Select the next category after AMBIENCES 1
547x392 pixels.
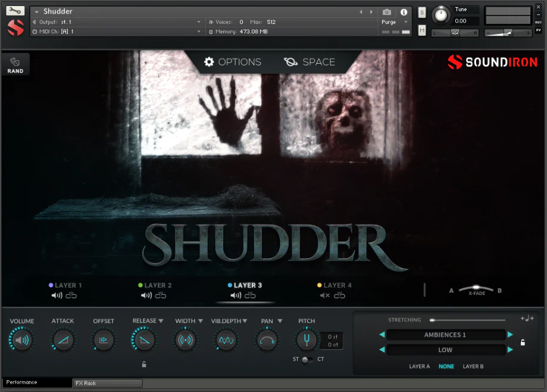tap(510, 335)
